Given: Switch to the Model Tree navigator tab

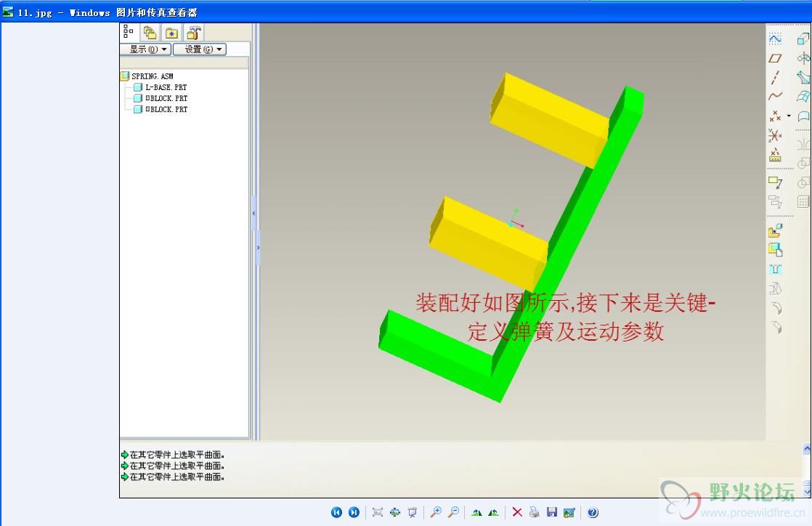Looking at the screenshot, I should coord(129,32).
